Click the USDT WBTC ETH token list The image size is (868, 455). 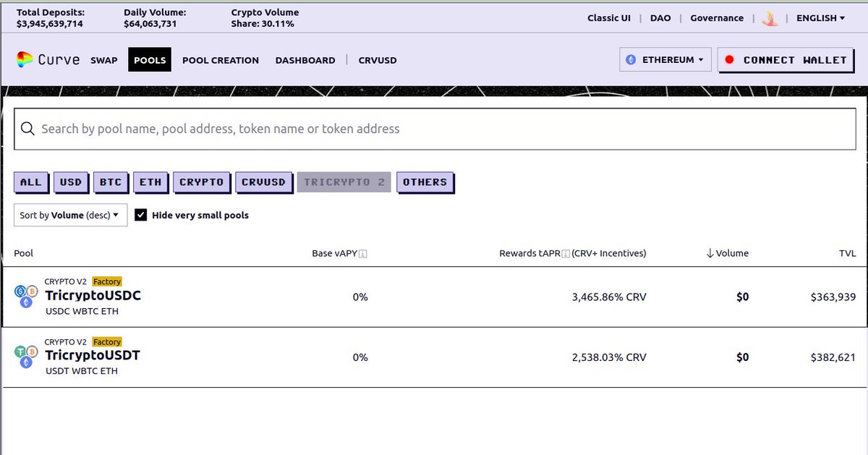81,371
